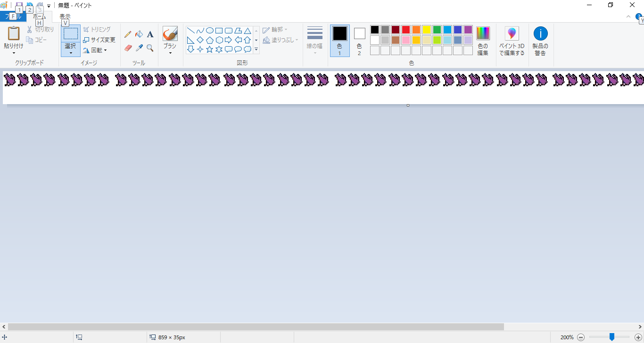Choose the Down arrow shape
Viewport: 644px width, 343px height.
[191, 49]
